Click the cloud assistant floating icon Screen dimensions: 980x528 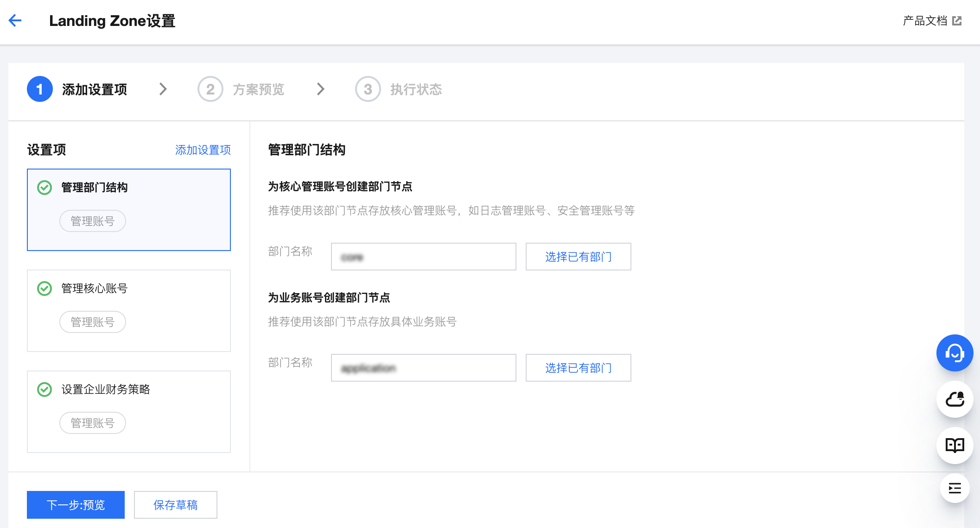click(x=955, y=399)
